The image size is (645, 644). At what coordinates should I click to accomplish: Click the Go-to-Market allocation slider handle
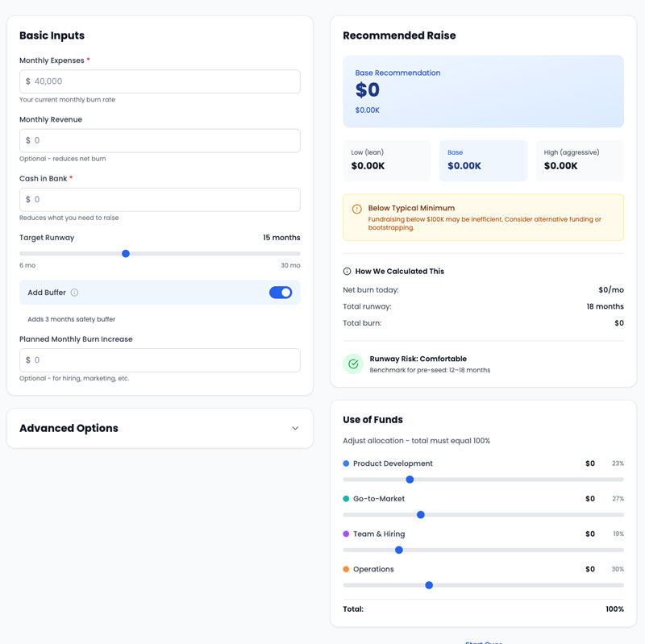pyautogui.click(x=420, y=514)
